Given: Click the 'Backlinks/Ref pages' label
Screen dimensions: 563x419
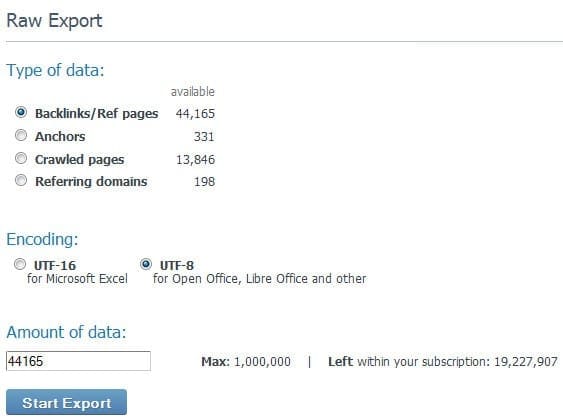Looking at the screenshot, I should 97,114.
